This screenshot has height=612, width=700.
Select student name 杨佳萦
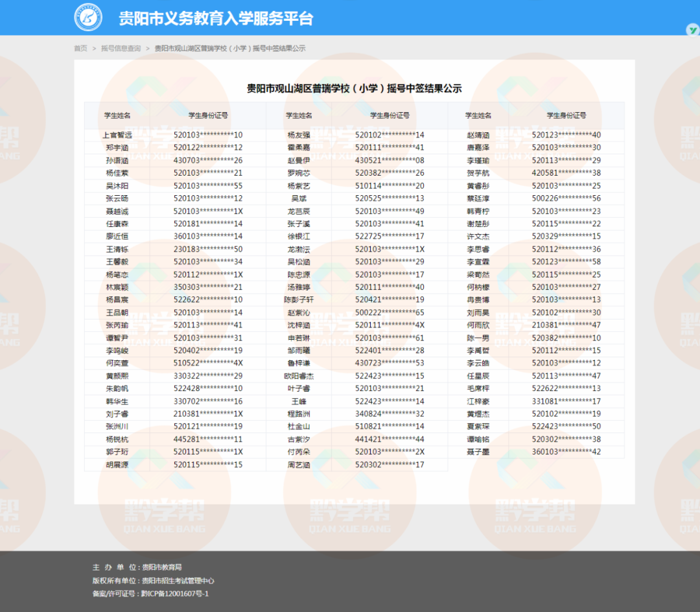117,172
